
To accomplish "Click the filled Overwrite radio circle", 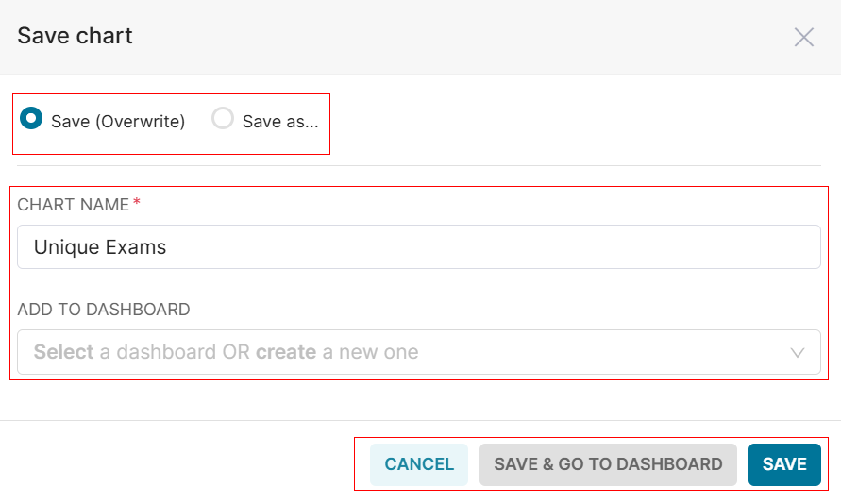I will pyautogui.click(x=31, y=120).
